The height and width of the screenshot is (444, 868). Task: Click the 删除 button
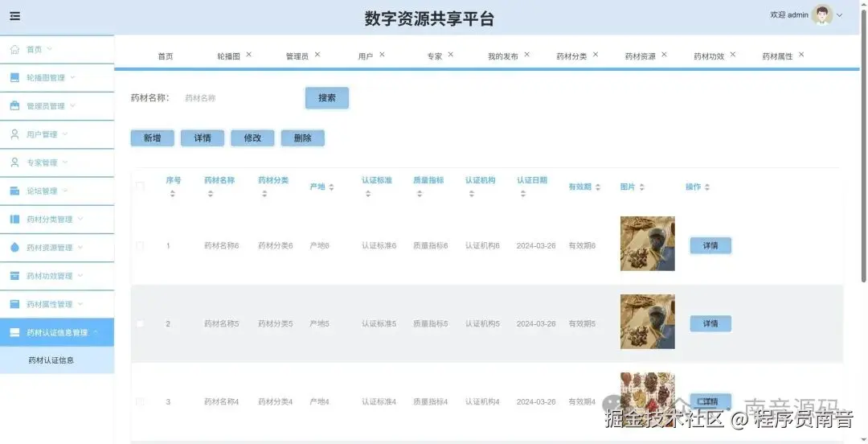[x=303, y=138]
